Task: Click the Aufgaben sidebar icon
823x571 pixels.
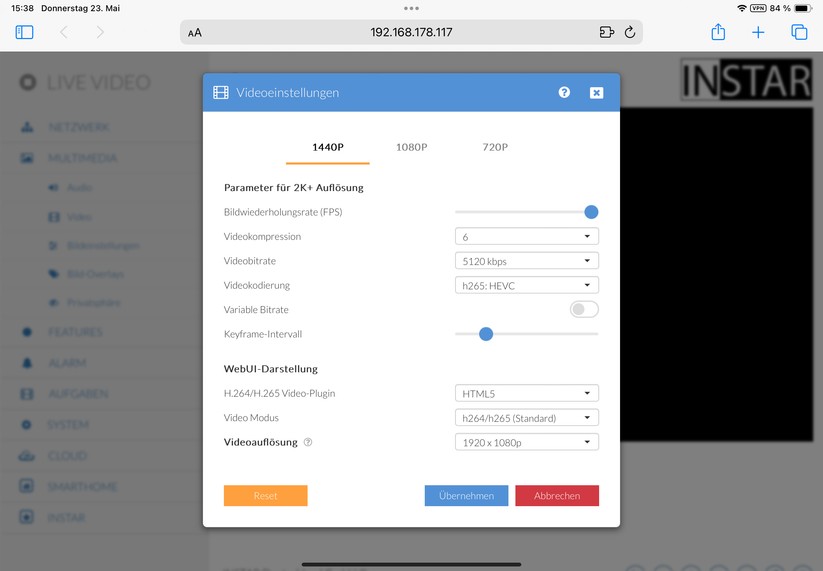Action: click(x=27, y=394)
